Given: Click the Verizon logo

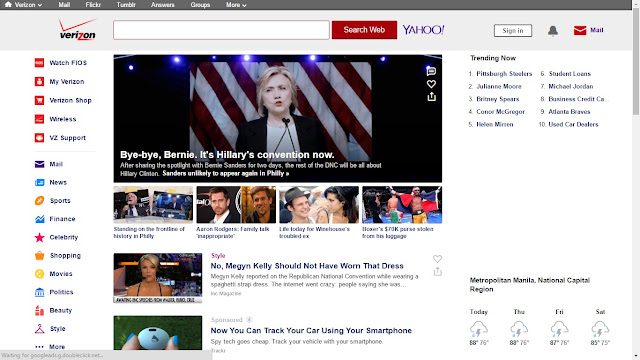Looking at the screenshot, I should click(78, 29).
